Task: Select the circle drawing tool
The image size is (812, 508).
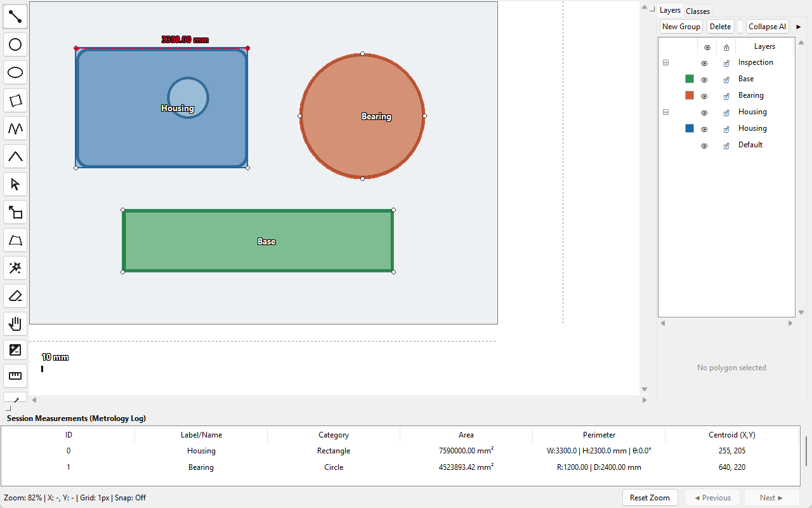Action: 15,44
